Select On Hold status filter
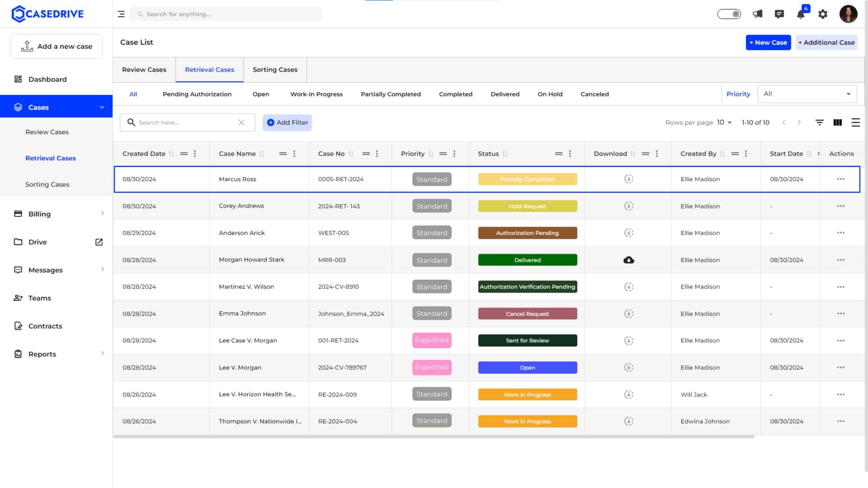The image size is (868, 488). (x=550, y=94)
